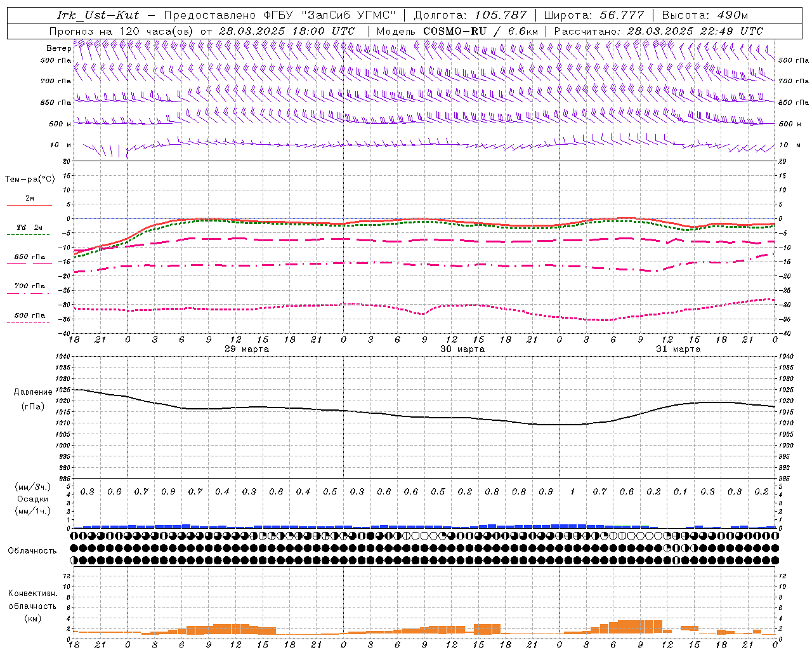Click the station title Irk_Ust-Kut
This screenshot has width=812, height=650.
coord(98,15)
